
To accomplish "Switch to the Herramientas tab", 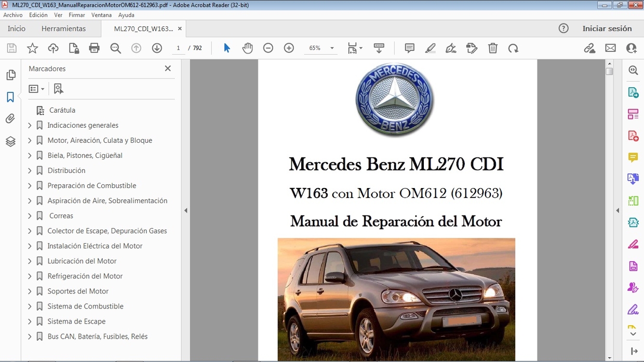I will click(x=63, y=29).
